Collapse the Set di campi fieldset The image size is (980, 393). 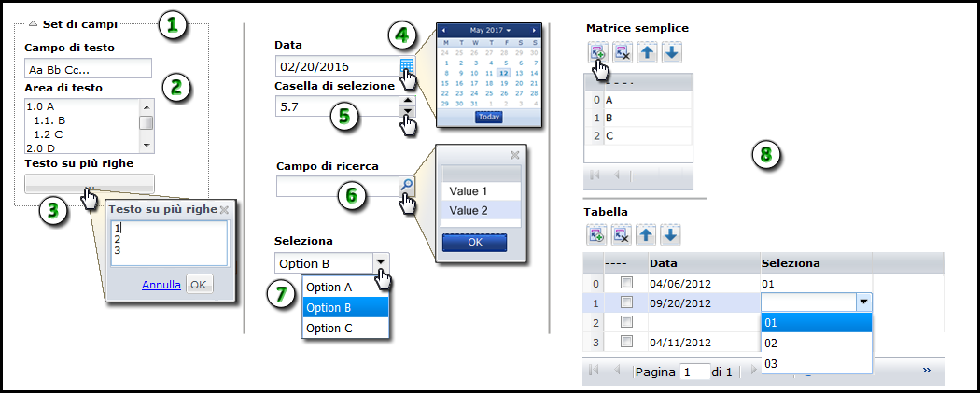click(33, 23)
